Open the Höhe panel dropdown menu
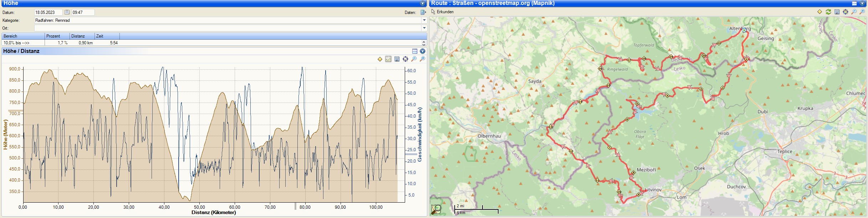868x218 pixels. coord(423,3)
